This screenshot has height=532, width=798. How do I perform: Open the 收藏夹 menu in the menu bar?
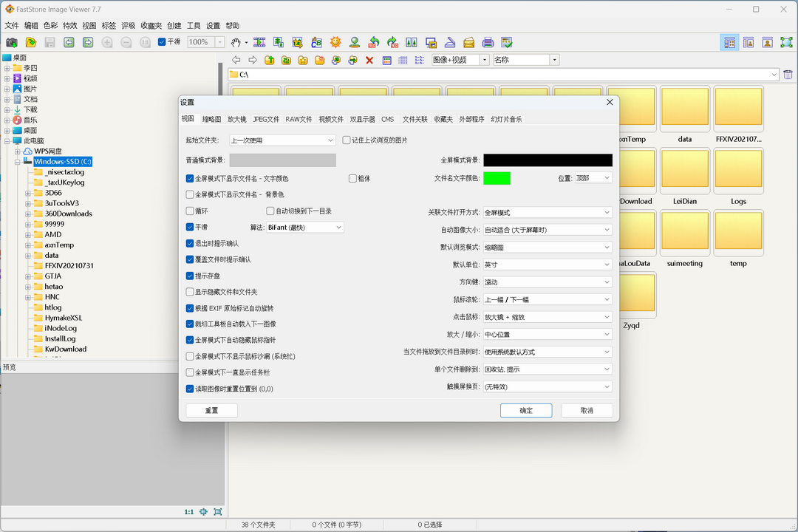point(151,24)
